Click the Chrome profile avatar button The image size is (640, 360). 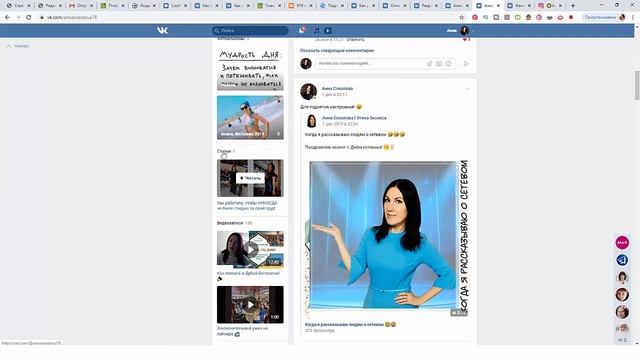pyautogui.click(x=604, y=18)
